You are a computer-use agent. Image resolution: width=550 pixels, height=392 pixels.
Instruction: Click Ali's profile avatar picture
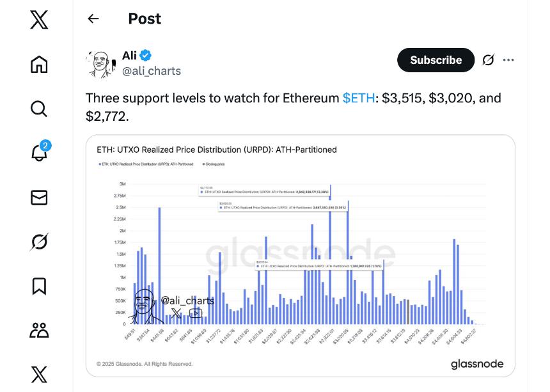click(100, 63)
